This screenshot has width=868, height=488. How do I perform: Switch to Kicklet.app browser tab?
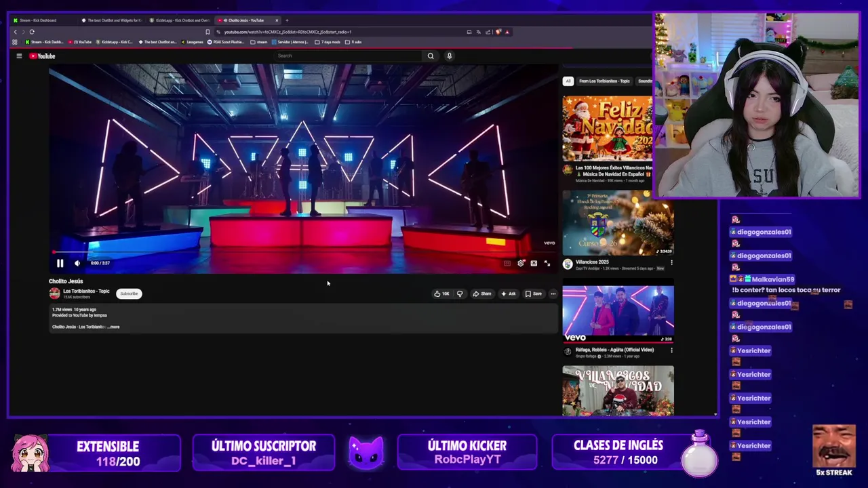180,20
